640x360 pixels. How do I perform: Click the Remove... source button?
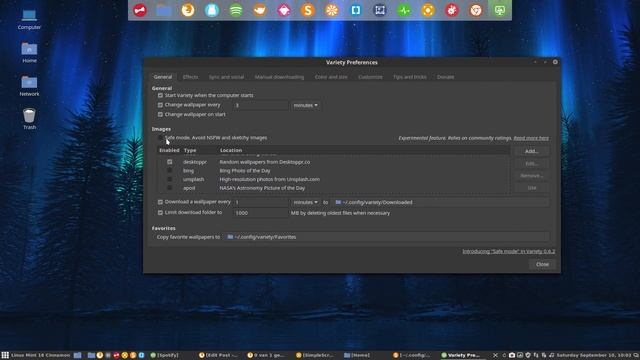pos(531,176)
